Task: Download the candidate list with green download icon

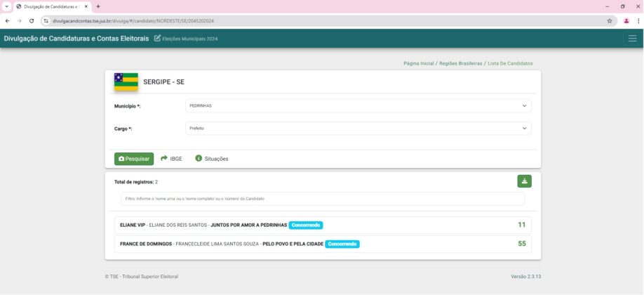Action: coord(525,181)
